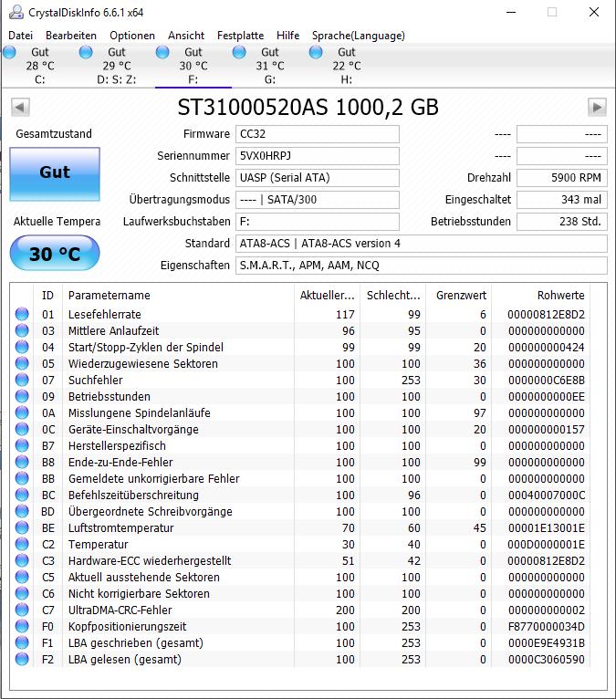Click status orb for Herstellerspezifisch row
The width and height of the screenshot is (616, 699).
(22, 446)
